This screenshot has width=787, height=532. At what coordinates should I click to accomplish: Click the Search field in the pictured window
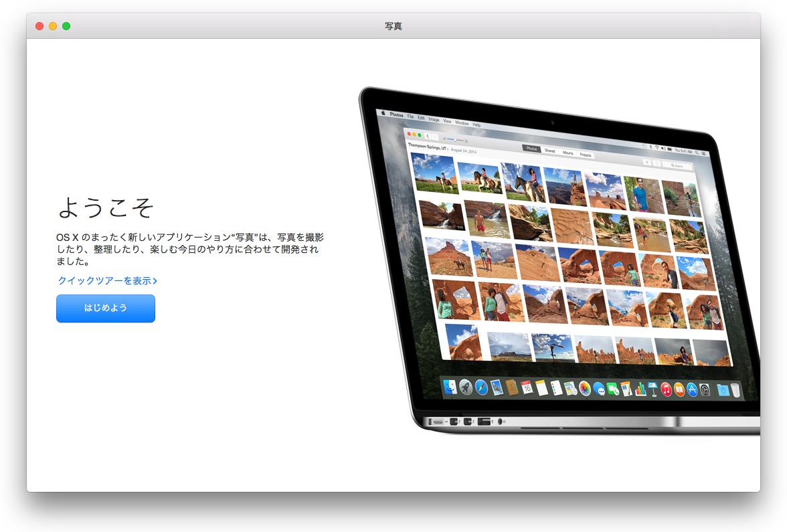coord(678,165)
